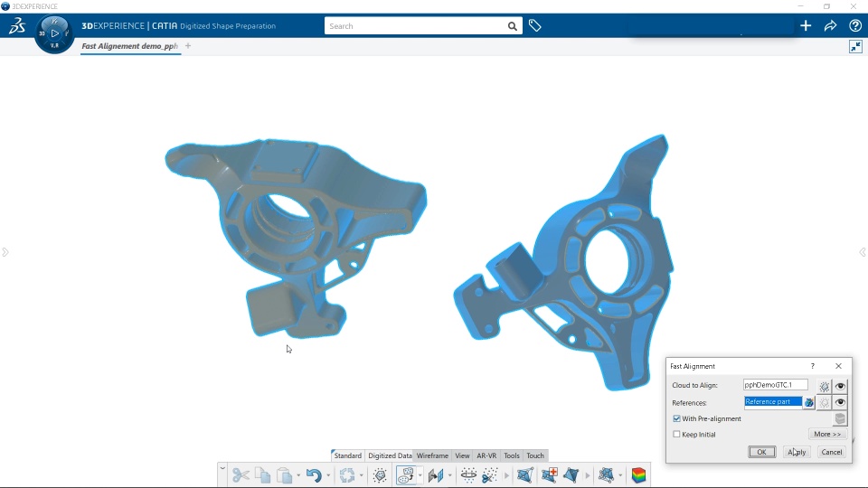868x488 pixels.
Task: Expand the right side panel arrow
Action: pyautogui.click(x=863, y=252)
